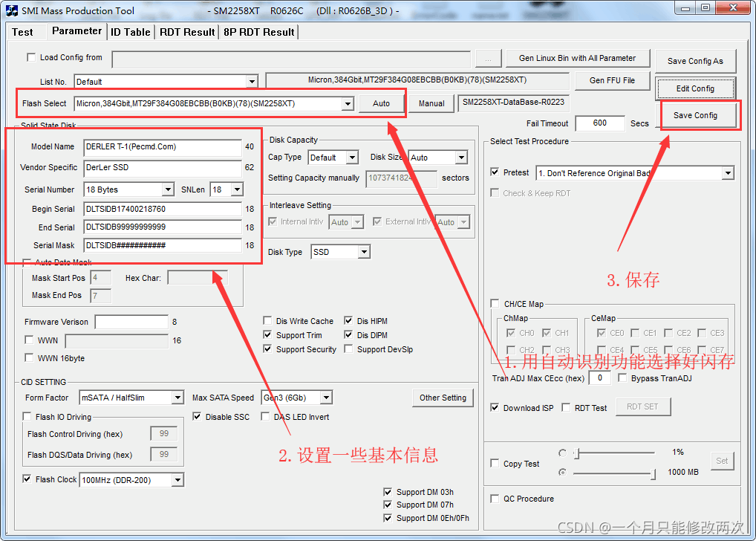Click the Model Name input field
Image resolution: width=756 pixels, height=541 pixels.
(163, 146)
